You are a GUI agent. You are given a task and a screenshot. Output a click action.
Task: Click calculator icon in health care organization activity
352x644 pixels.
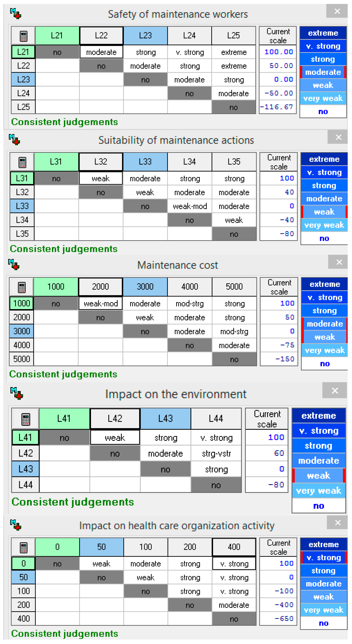click(24, 547)
